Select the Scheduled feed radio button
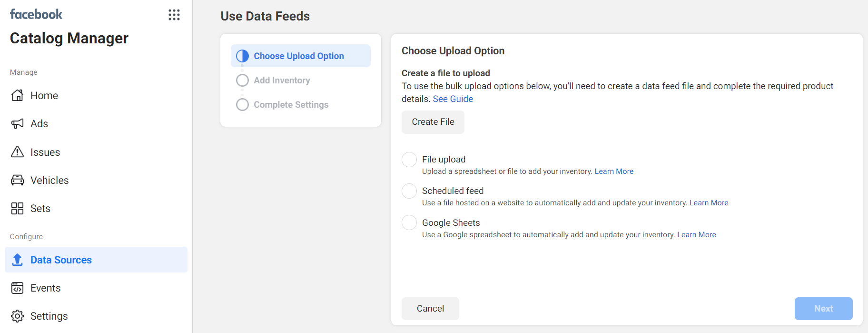Viewport: 868px width, 333px height. pyautogui.click(x=409, y=191)
